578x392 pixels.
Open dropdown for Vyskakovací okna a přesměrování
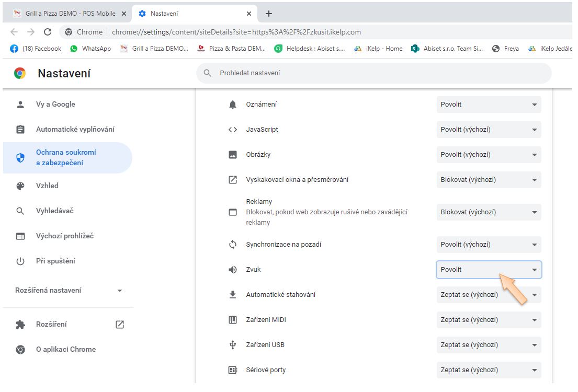tap(489, 180)
